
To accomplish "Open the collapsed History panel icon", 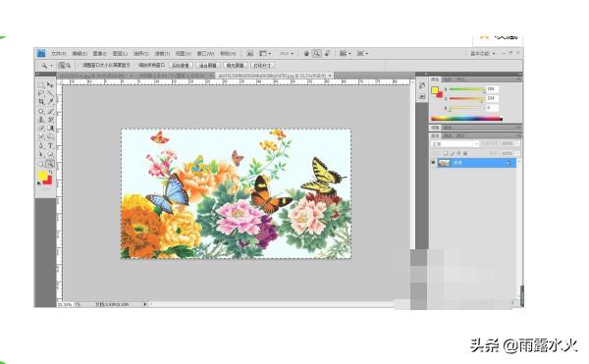I will [x=422, y=85].
